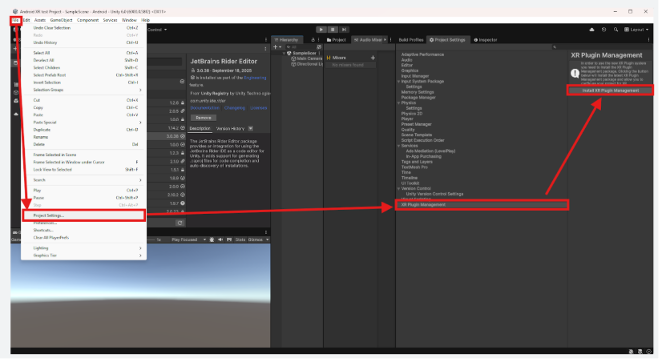This screenshot has width=660, height=360.
Task: Open the Undo History clock icon
Action: click(604, 29)
